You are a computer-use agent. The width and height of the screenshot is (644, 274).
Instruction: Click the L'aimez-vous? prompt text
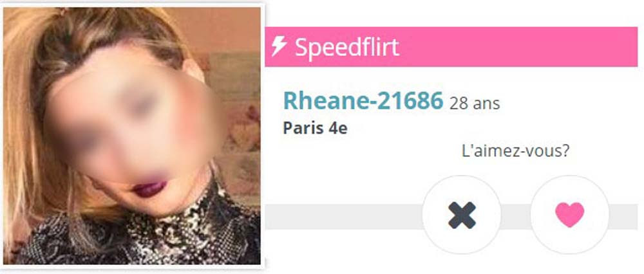515,151
